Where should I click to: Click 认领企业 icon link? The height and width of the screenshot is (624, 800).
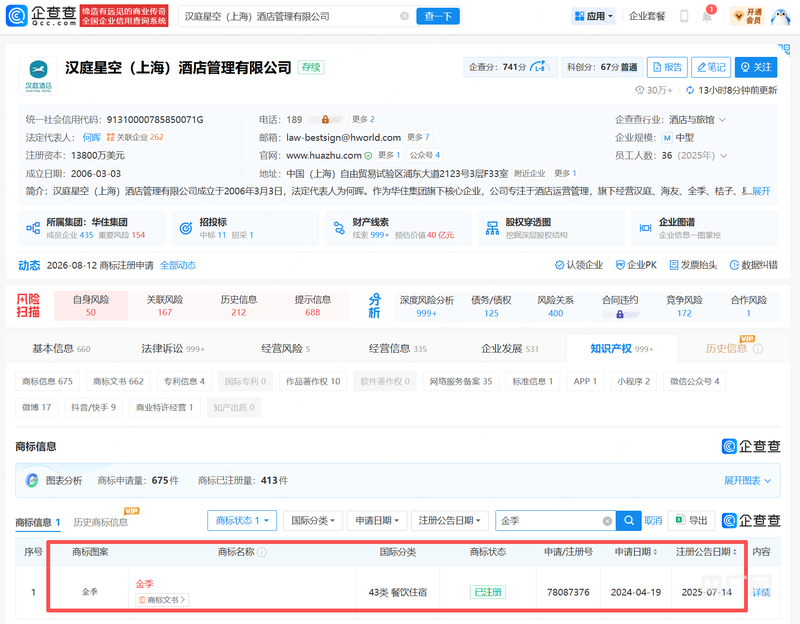pos(579,265)
